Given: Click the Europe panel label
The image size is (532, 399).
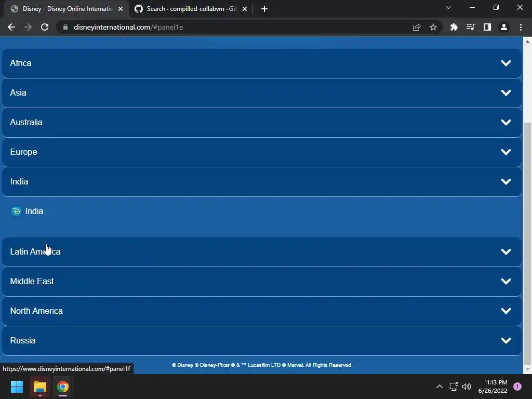Looking at the screenshot, I should click(23, 152).
